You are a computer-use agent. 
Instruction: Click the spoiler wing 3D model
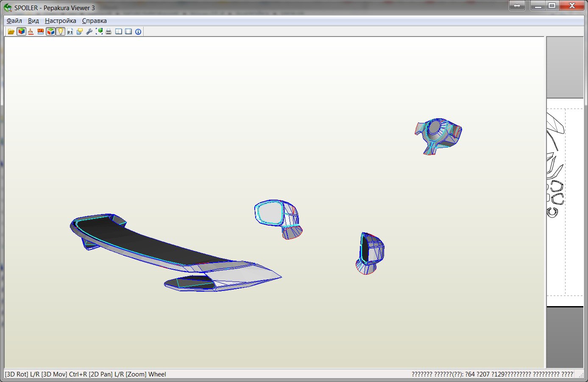(x=140, y=242)
